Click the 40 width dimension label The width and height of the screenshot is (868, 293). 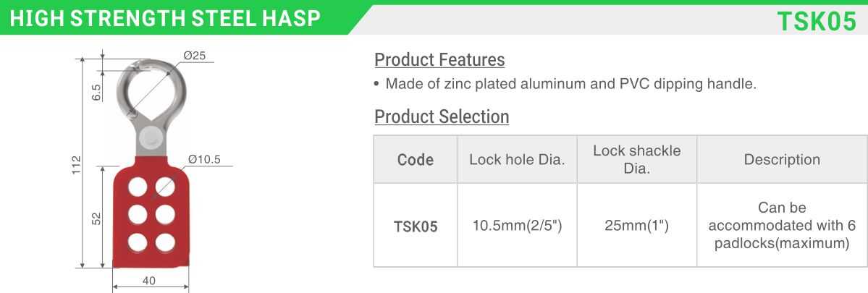(149, 280)
